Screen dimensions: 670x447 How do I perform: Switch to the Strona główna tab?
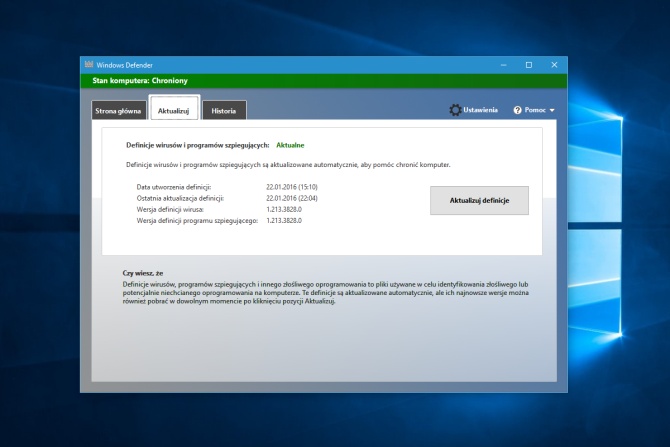[116, 110]
